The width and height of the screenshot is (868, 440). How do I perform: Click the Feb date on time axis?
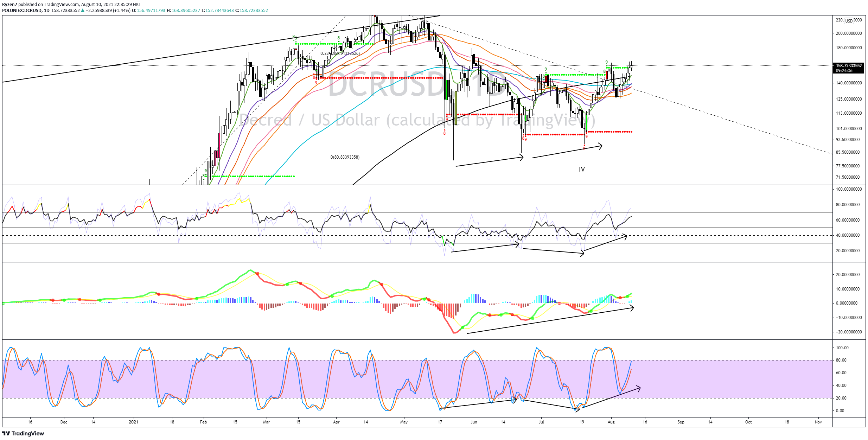[203, 422]
